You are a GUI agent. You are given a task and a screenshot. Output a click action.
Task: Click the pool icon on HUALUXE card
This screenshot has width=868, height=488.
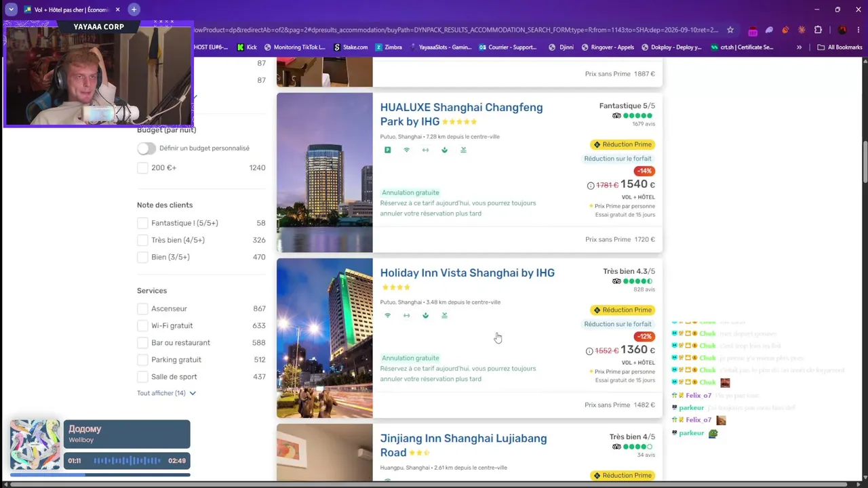tap(464, 150)
